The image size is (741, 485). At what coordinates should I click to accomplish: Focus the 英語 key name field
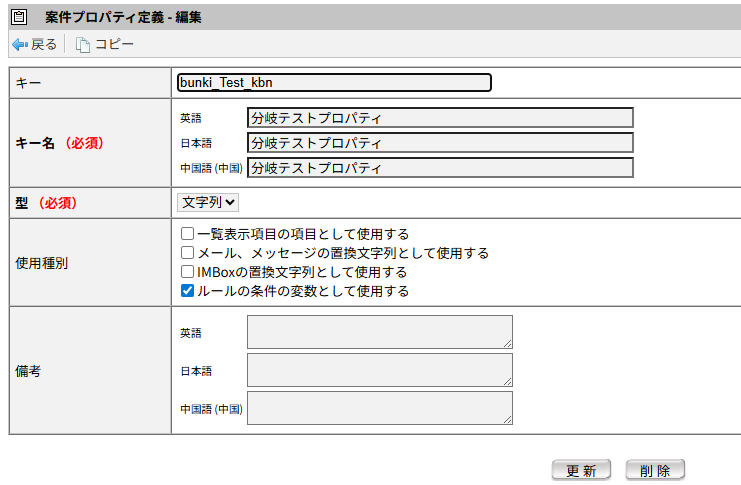440,118
